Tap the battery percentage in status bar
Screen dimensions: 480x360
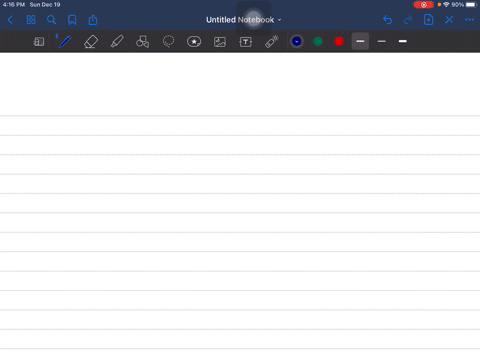point(458,5)
